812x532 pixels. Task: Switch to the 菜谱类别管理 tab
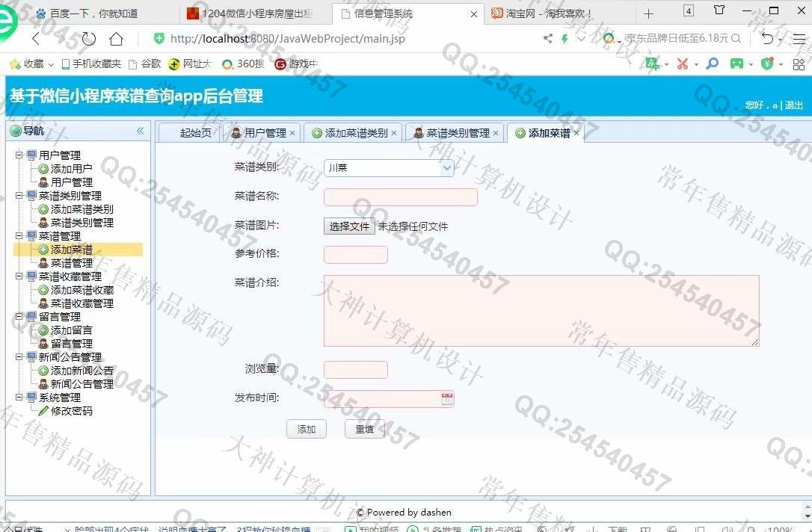[458, 133]
